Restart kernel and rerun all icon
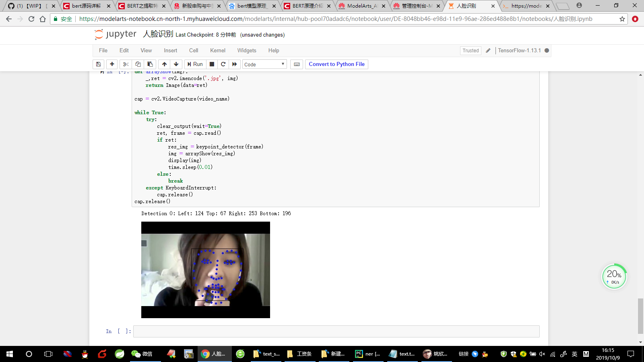Image resolution: width=644 pixels, height=362 pixels. 235,64
